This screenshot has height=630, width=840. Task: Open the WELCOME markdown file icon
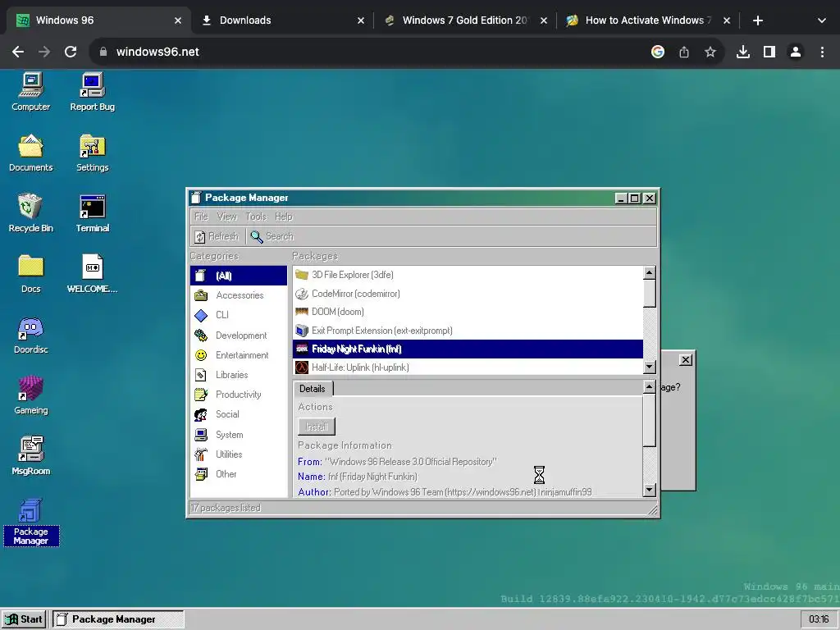point(92,274)
